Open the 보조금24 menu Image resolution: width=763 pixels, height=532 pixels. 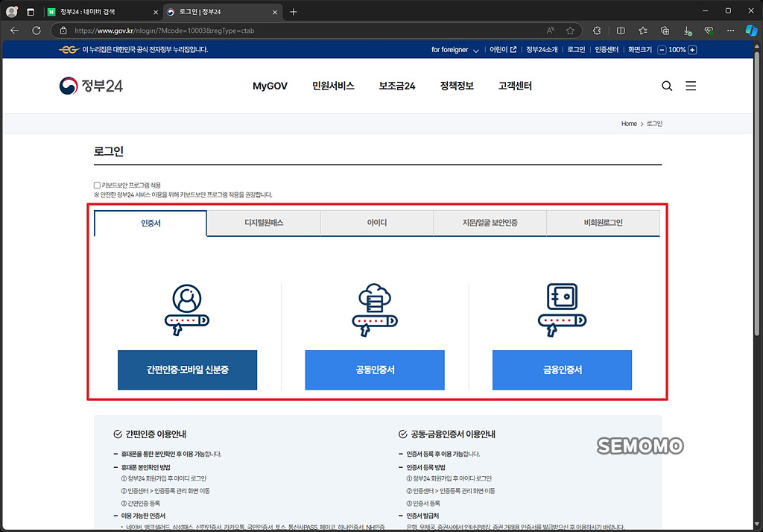point(397,86)
